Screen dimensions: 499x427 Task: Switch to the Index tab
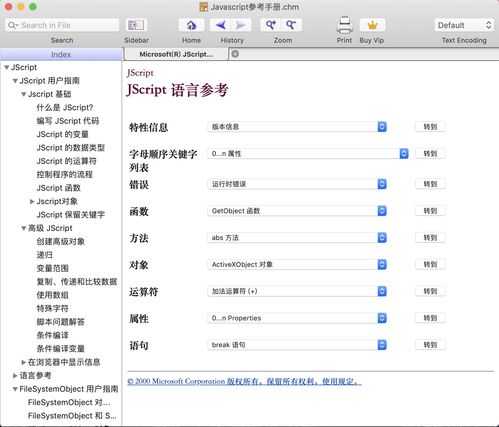pyautogui.click(x=61, y=54)
